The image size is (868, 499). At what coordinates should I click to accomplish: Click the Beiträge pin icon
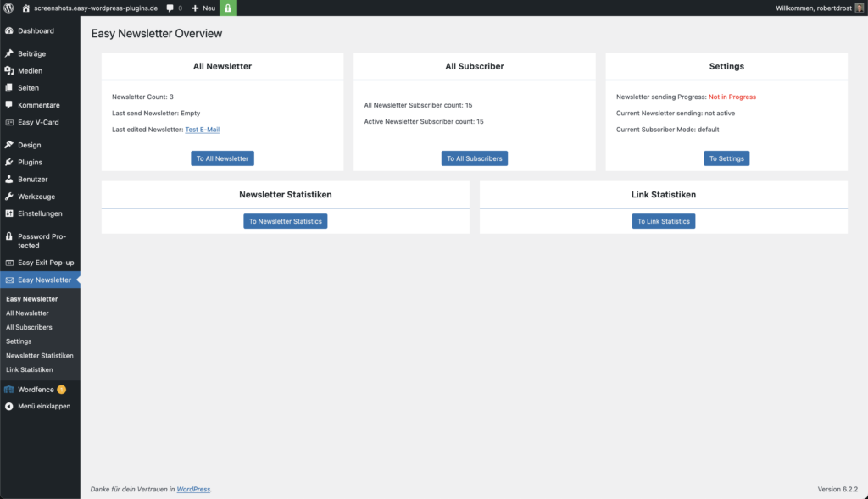8,53
